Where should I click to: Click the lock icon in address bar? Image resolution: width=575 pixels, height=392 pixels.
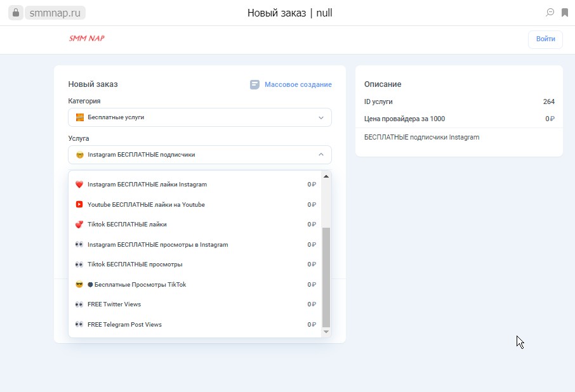pos(16,13)
